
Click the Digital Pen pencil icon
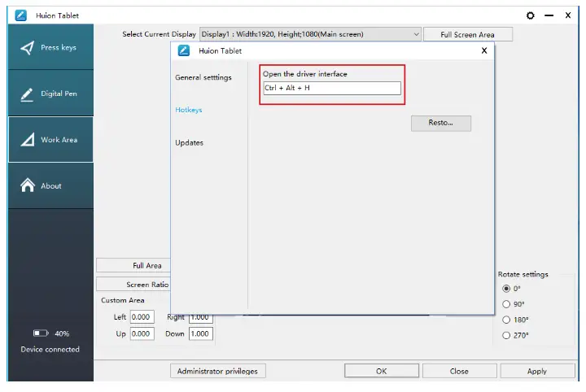[x=27, y=94]
